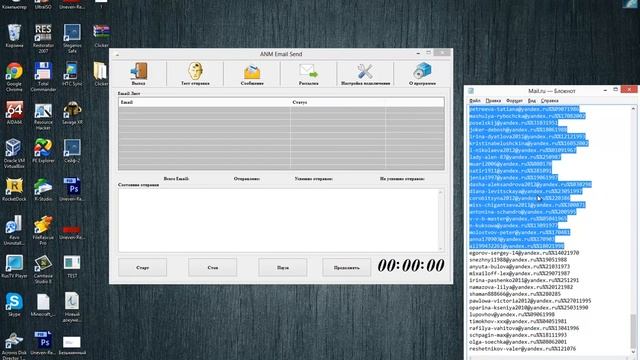Select the Google Chrome desktop icon
This screenshot has height=360, width=640.
click(14, 77)
